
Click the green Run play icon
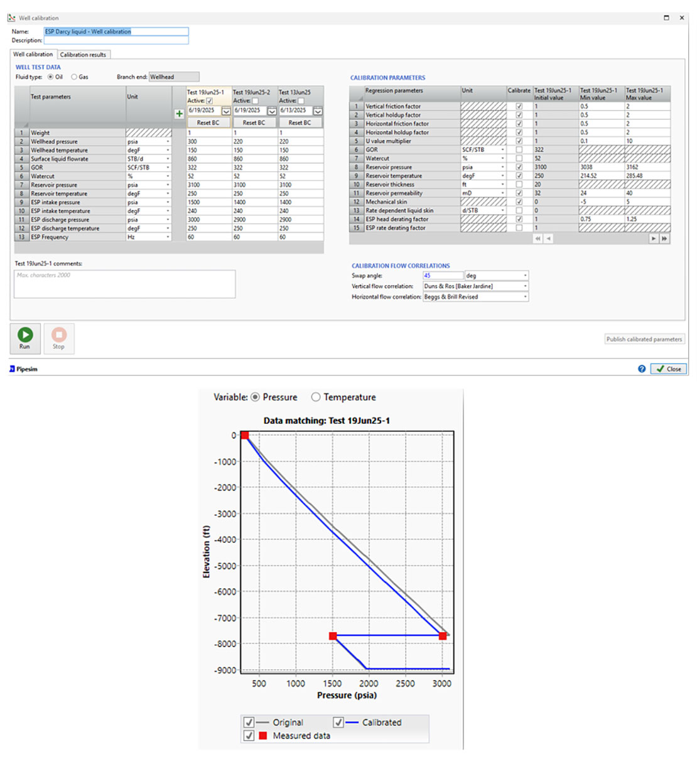point(25,335)
